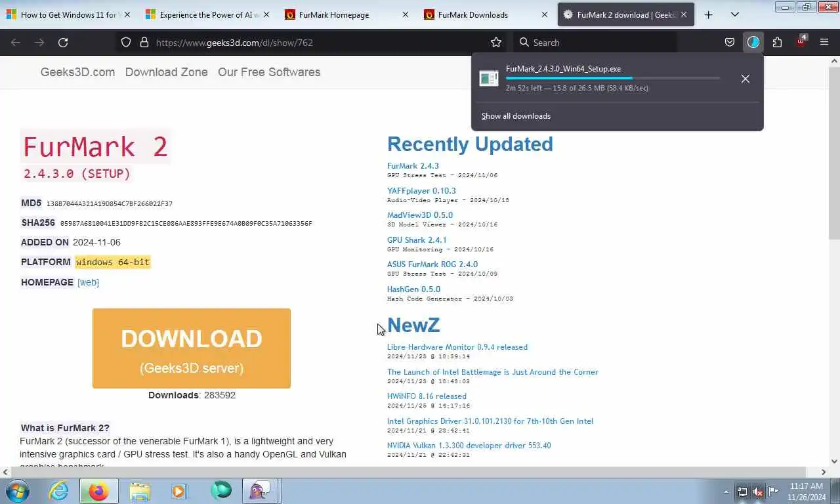Cancel the FurMark setup download
840x504 pixels.
745,79
